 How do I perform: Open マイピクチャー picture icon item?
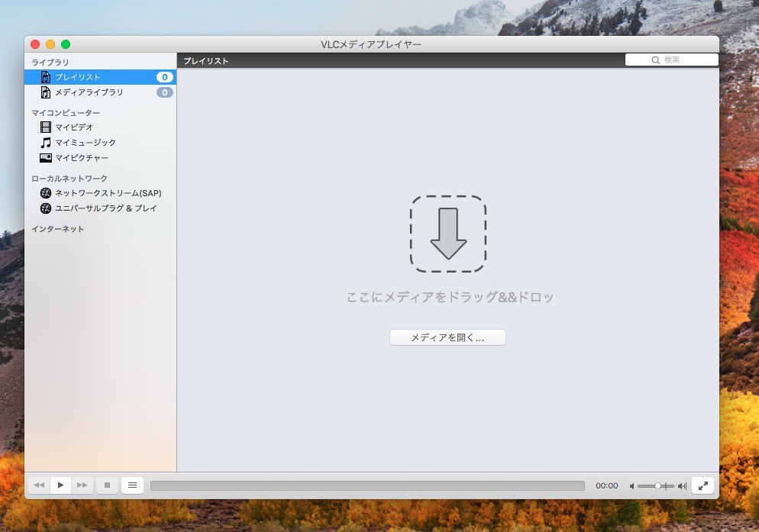[x=81, y=158]
